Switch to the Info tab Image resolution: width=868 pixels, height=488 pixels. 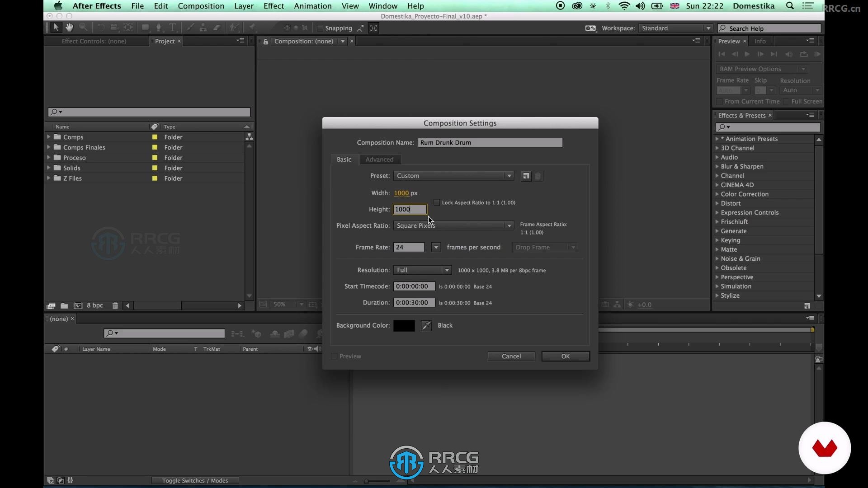(760, 41)
